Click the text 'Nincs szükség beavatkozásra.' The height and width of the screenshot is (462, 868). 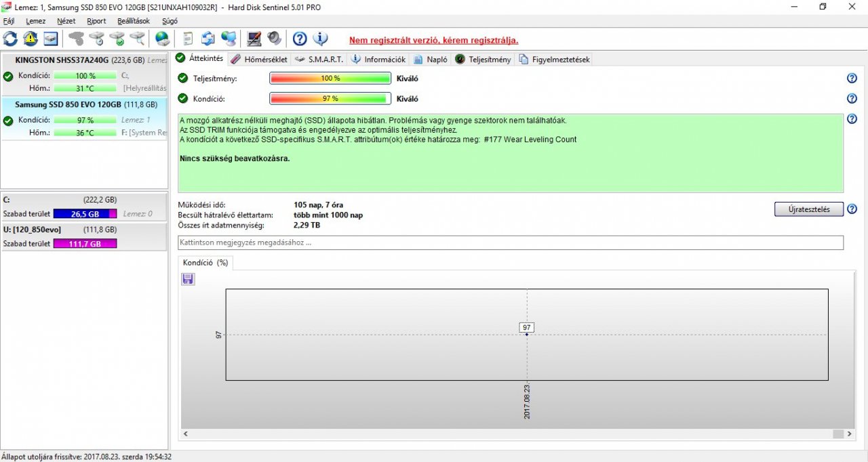235,159
